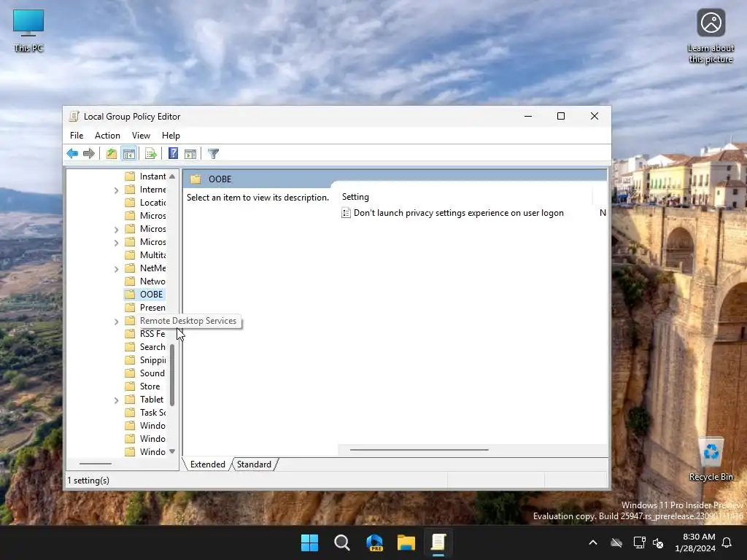This screenshot has width=747, height=560.
Task: Select the Locatic folder in the tree
Action: pyautogui.click(x=152, y=203)
